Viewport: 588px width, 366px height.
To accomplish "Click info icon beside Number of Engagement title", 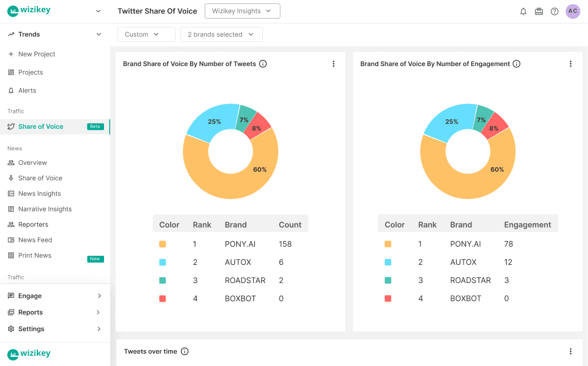I will (x=516, y=64).
